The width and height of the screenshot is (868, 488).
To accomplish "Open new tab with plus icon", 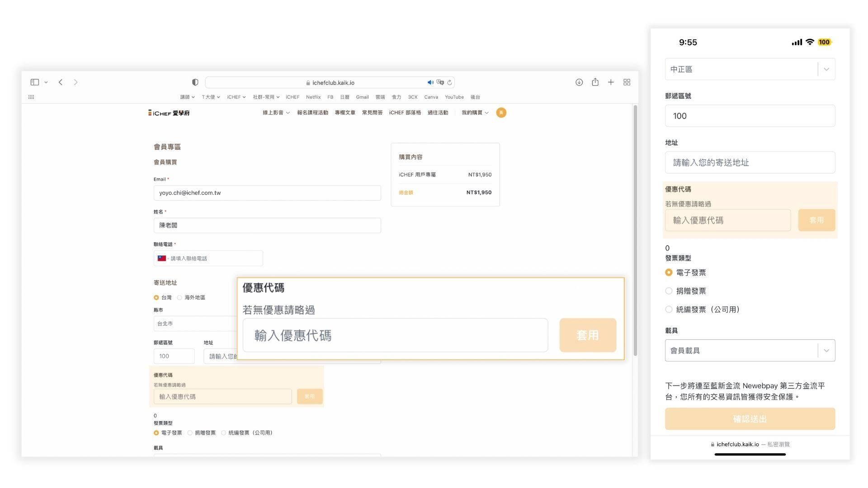I will point(611,82).
